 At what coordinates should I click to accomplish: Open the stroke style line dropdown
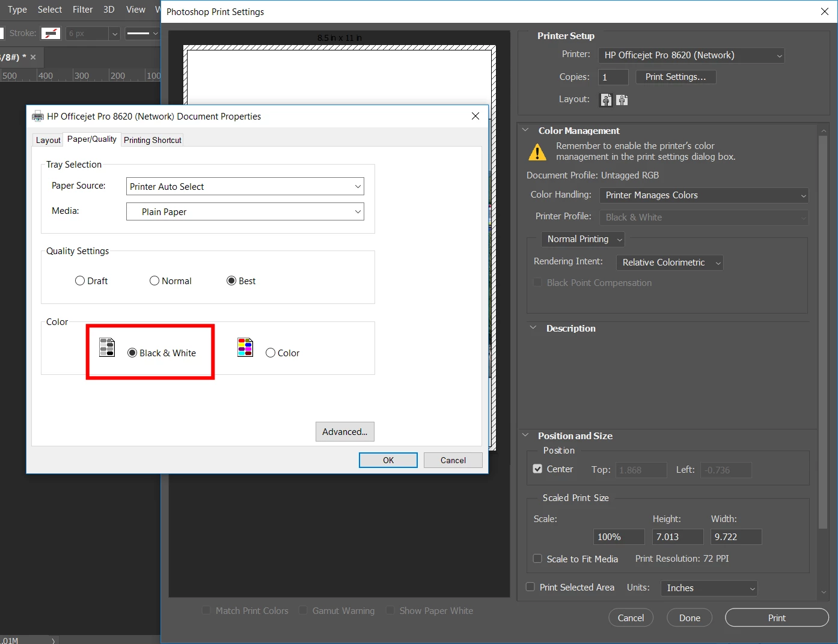pyautogui.click(x=142, y=34)
